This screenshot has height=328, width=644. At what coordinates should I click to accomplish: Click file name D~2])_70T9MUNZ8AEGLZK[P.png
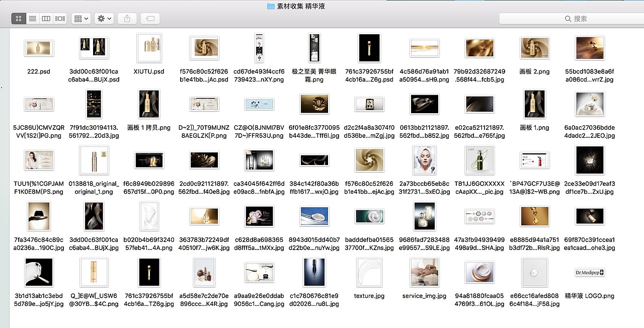(x=204, y=132)
